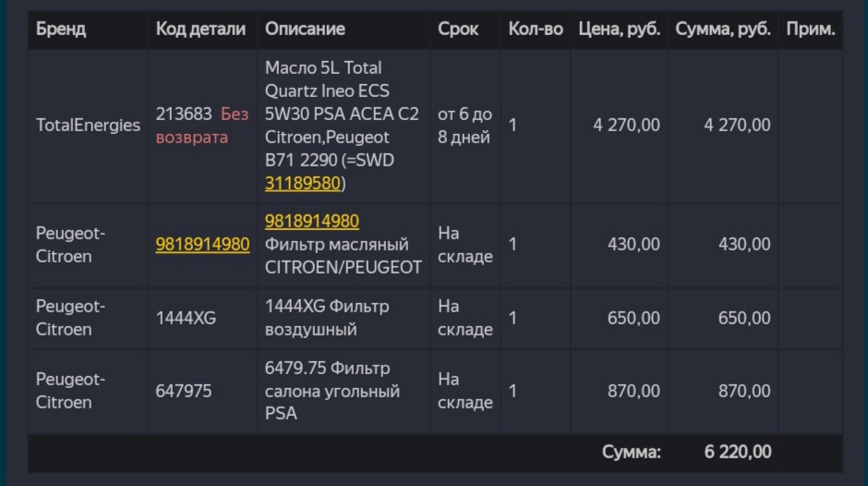Image resolution: width=868 pixels, height=486 pixels.
Task: Open the 9818914980 link above the oil filter description
Action: [311, 222]
